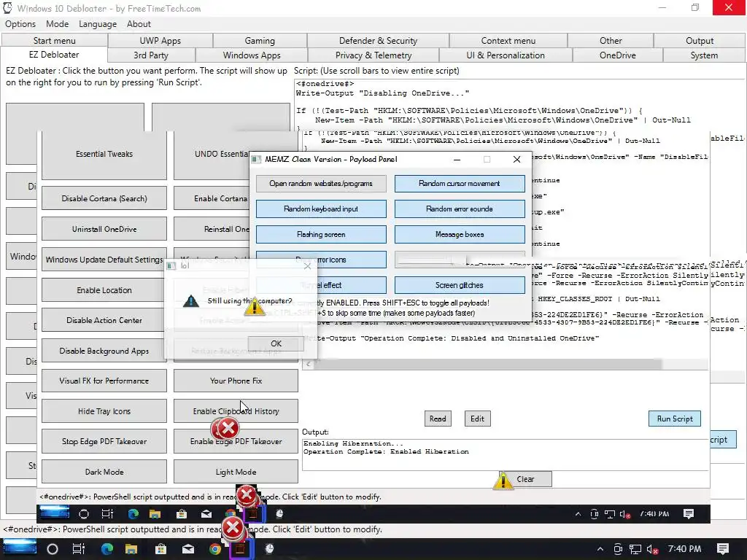
Task: Open Task View from the bottom taskbar
Action: tap(78, 549)
